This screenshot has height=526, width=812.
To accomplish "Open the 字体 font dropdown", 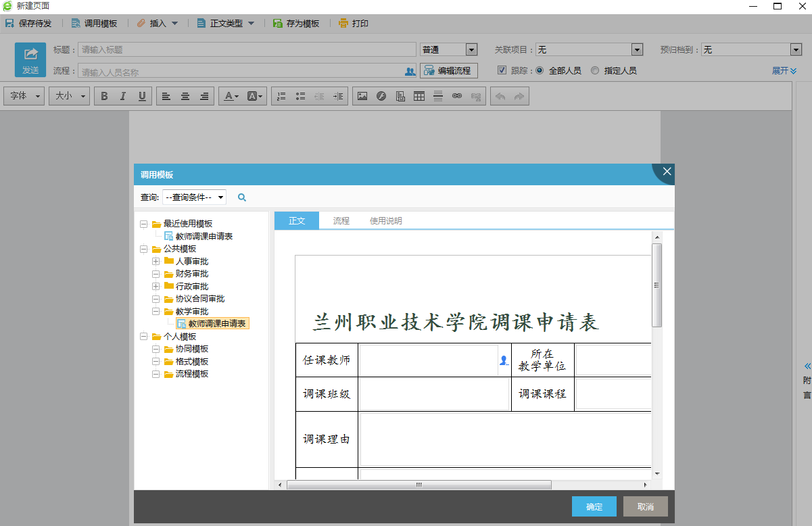I will pyautogui.click(x=25, y=97).
